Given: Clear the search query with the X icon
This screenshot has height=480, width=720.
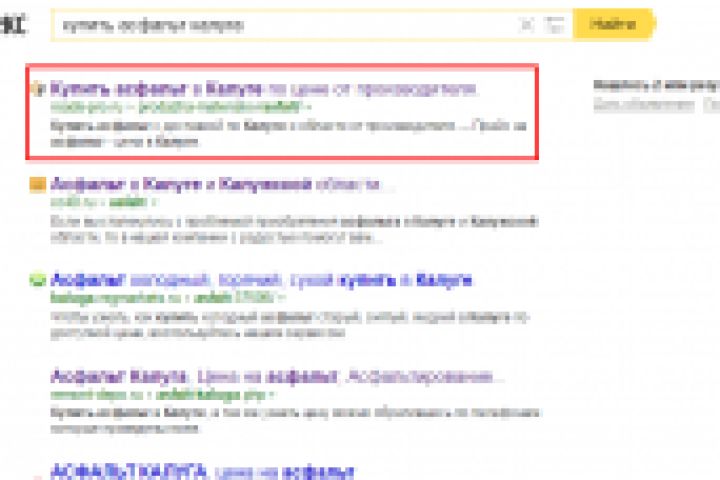Looking at the screenshot, I should point(526,24).
